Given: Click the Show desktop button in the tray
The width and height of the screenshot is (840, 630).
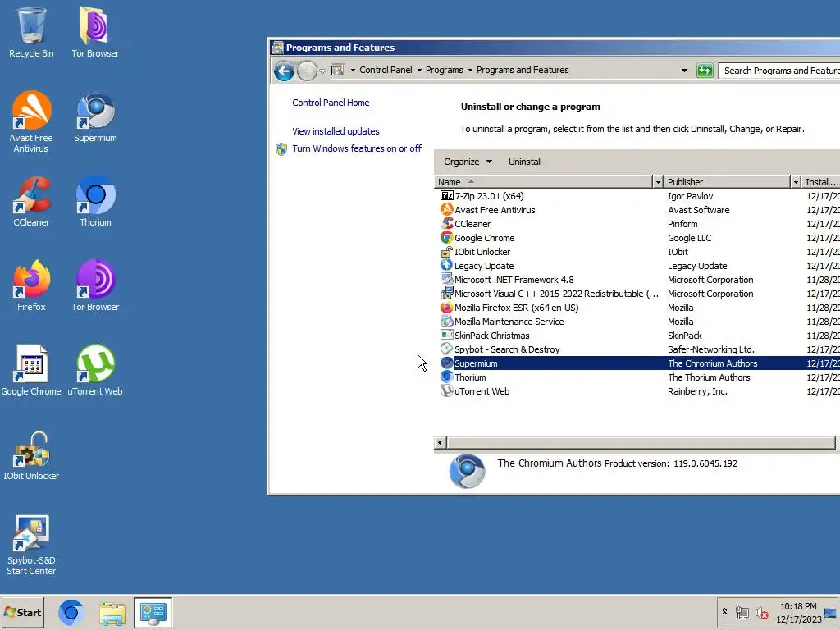Looking at the screenshot, I should click(831, 613).
